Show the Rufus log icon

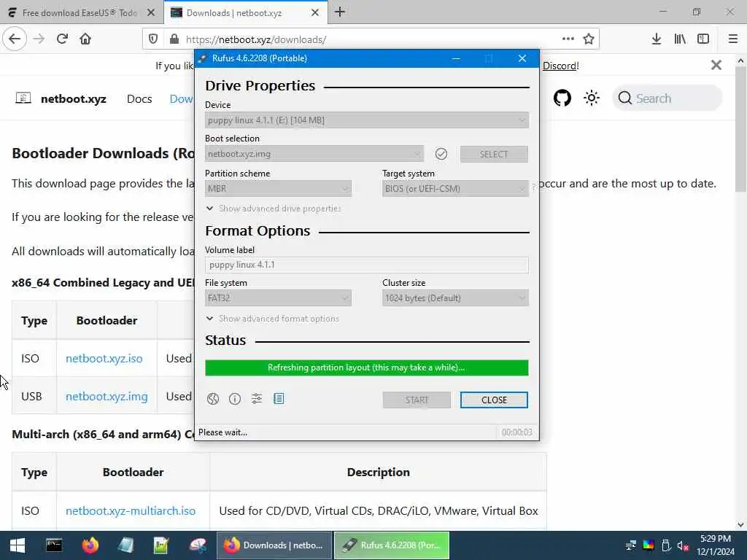[279, 399]
